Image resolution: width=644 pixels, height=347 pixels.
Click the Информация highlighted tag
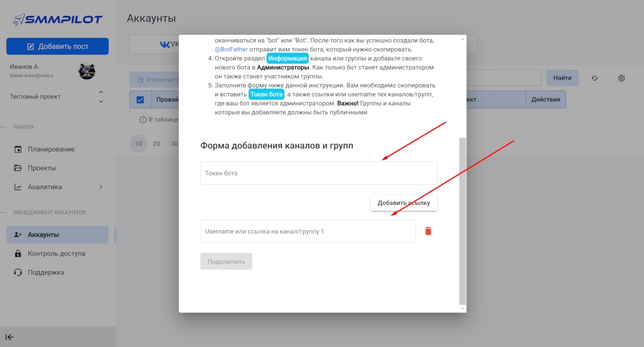click(288, 59)
